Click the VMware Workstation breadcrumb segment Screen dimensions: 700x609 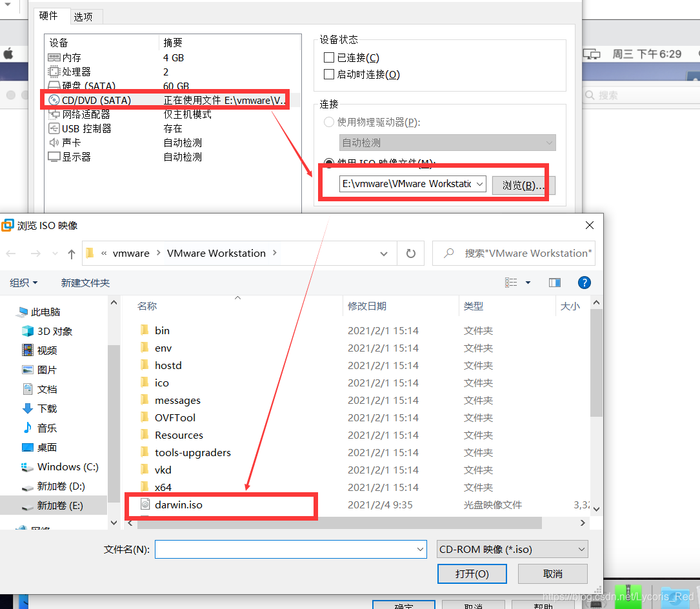[x=216, y=253]
